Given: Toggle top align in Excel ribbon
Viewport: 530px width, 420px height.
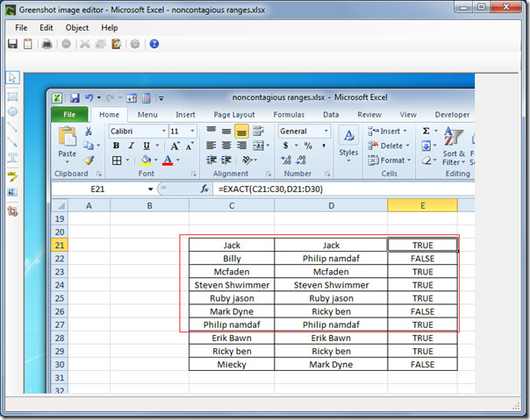Looking at the screenshot, I should 211,130.
